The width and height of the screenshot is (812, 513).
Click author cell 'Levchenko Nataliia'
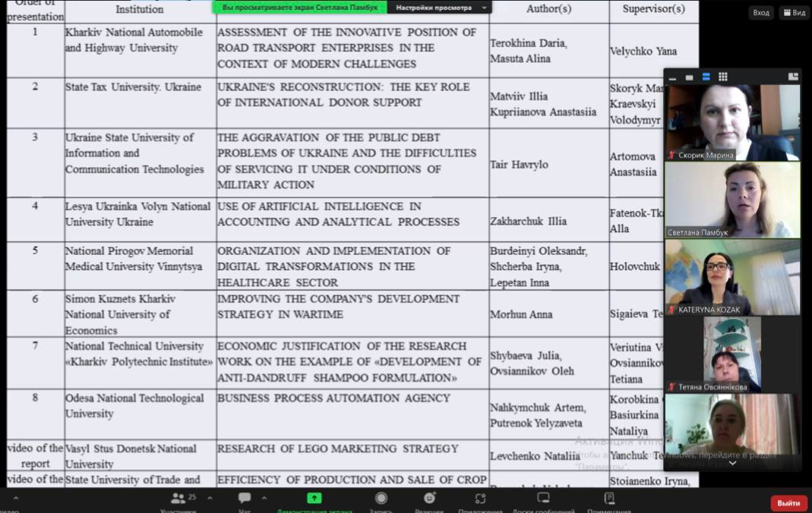[549, 456]
